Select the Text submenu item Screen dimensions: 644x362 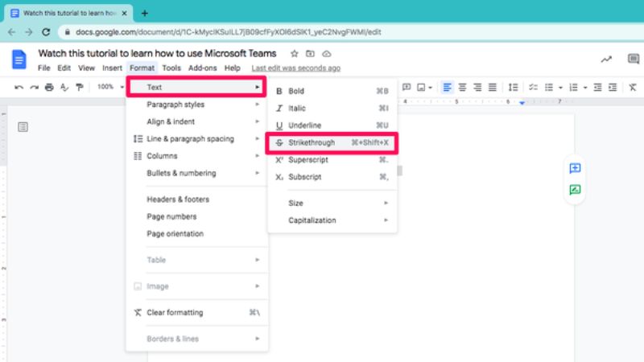click(x=196, y=87)
